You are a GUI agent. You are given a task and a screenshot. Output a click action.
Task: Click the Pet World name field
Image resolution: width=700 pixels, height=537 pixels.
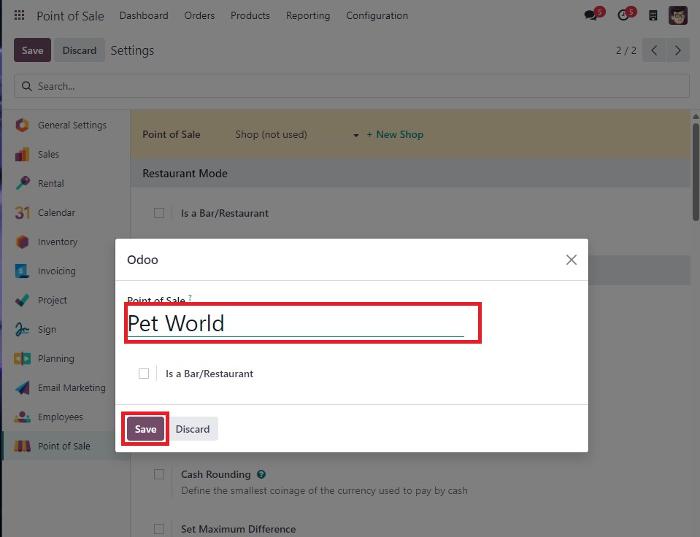[x=296, y=324]
